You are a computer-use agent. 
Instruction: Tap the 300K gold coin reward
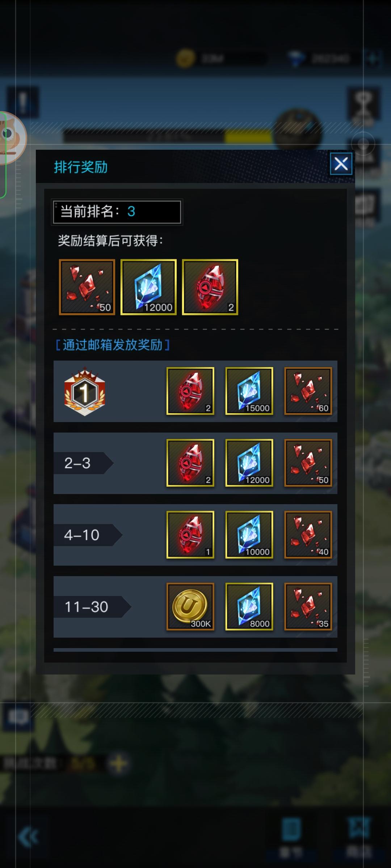pyautogui.click(x=190, y=607)
